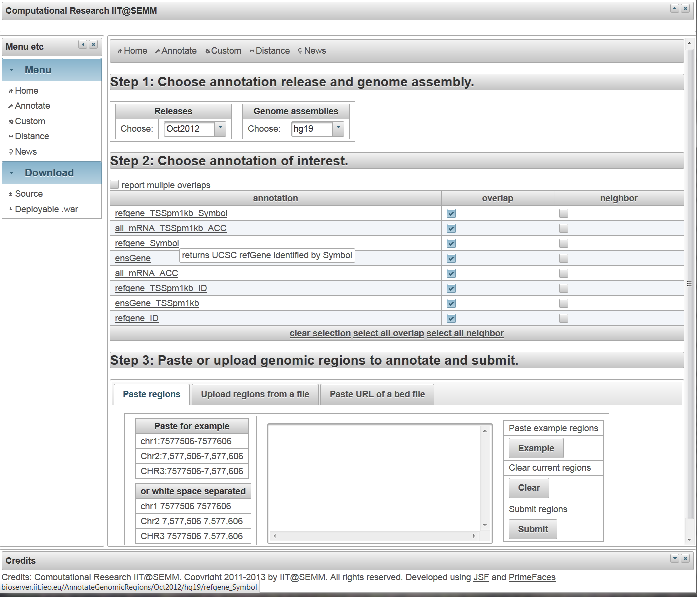The height and width of the screenshot is (599, 698).
Task: Go to Annotate in the sidebar menu
Action: pos(29,106)
